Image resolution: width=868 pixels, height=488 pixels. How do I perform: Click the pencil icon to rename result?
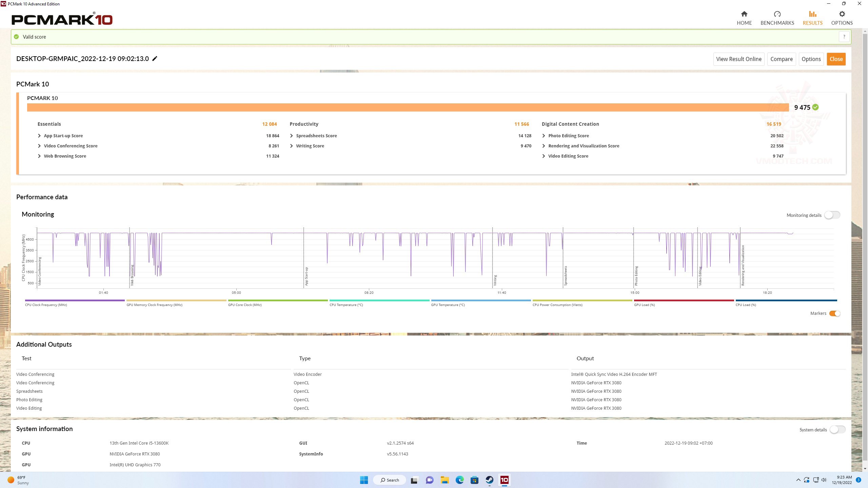point(155,59)
